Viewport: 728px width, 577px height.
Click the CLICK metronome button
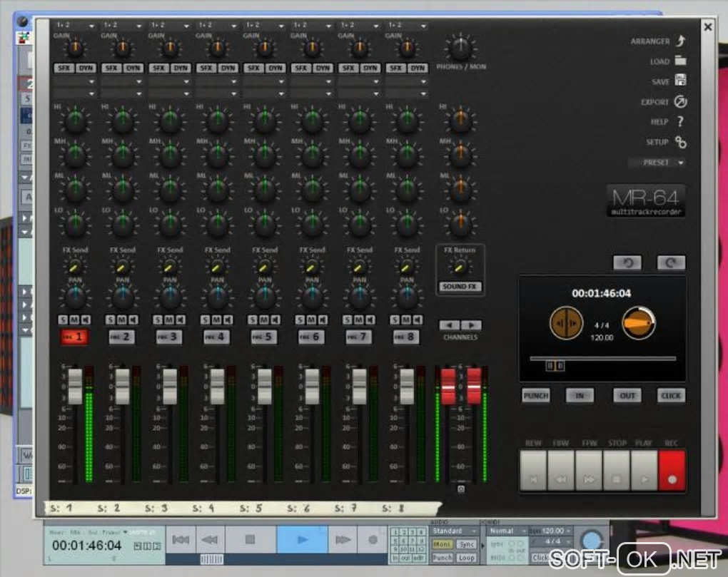(x=671, y=396)
